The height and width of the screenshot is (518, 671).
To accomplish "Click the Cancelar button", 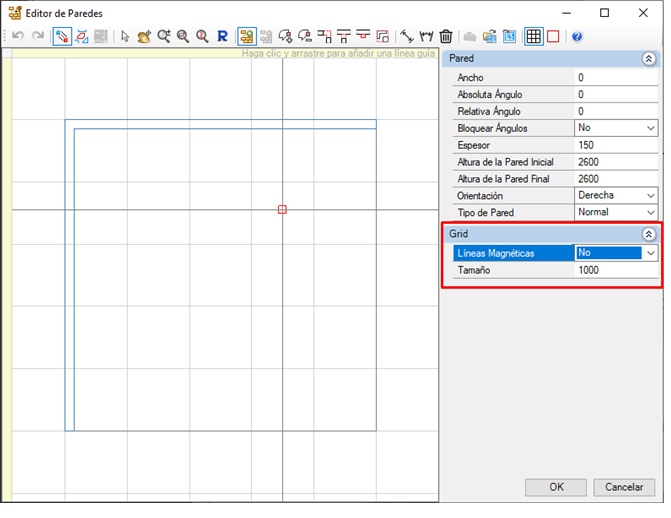I will pos(624,487).
